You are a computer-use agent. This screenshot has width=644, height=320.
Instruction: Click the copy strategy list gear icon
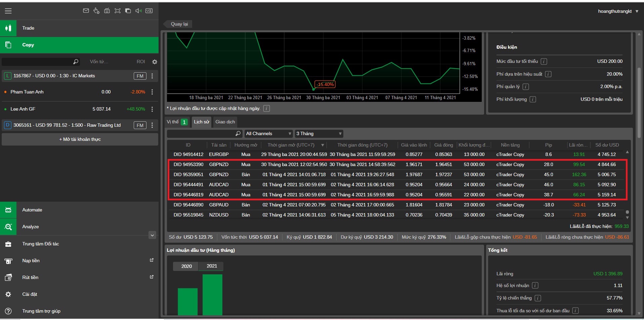tap(155, 62)
